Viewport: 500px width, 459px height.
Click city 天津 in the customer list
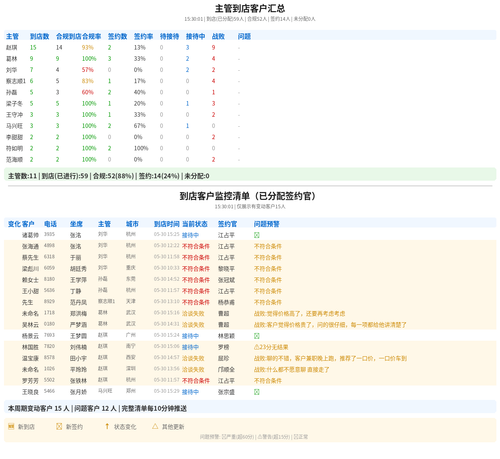click(131, 301)
